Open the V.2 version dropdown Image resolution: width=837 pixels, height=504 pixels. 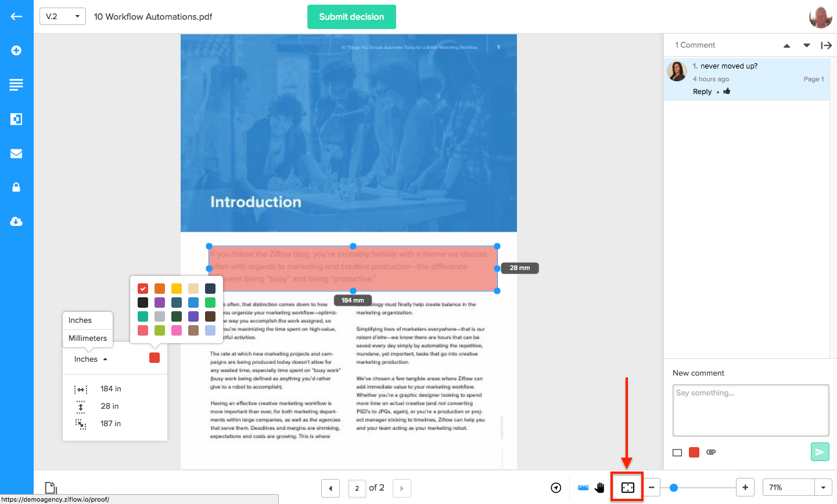(x=62, y=16)
